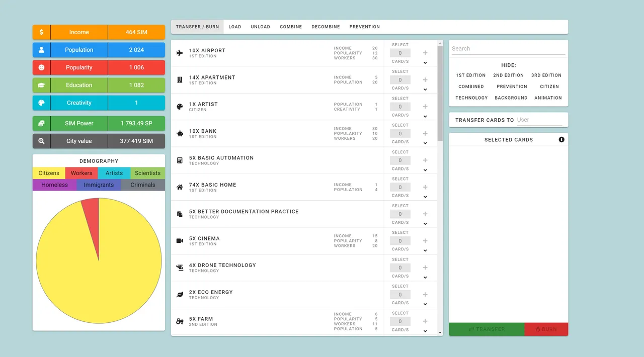
Task: Click the leaf icon for 2X Eco Energy
Action: point(180,295)
